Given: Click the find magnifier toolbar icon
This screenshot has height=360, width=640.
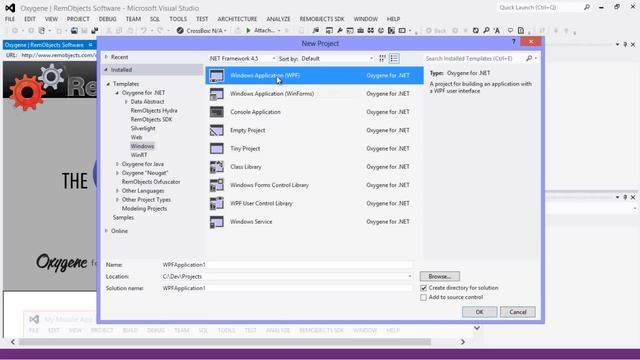Looking at the screenshot, I should [x=486, y=31].
